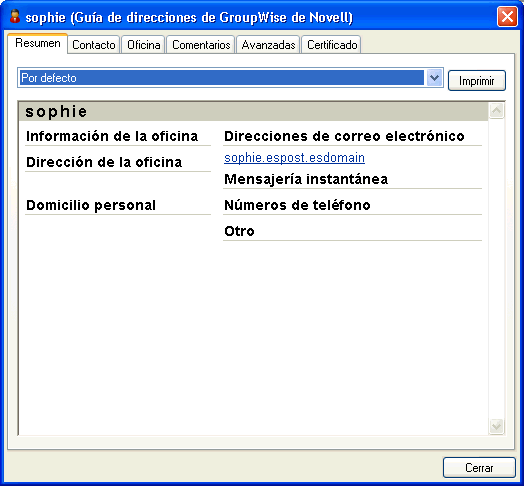Open the Contacto tab
The height and width of the screenshot is (486, 524).
click(x=94, y=45)
